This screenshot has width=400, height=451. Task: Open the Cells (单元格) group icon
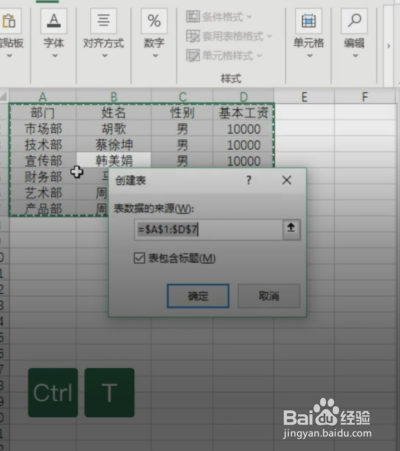click(309, 21)
